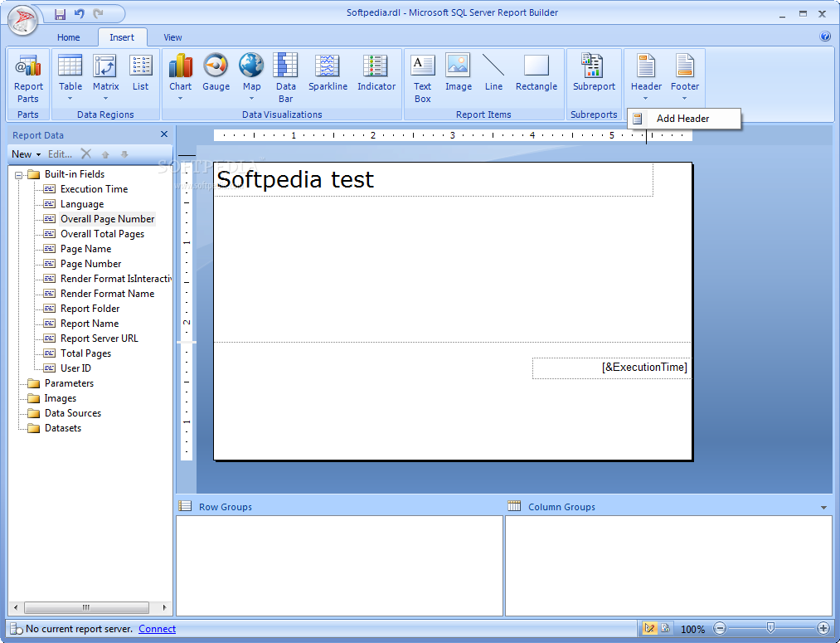This screenshot has height=643, width=840.
Task: Click the Move Up arrow in Report Data toolbar
Action: coord(105,154)
